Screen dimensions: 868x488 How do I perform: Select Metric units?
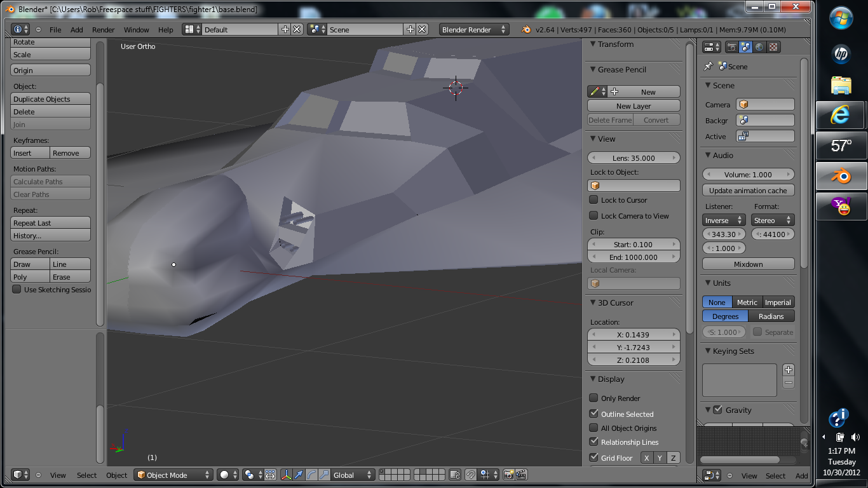coord(747,302)
